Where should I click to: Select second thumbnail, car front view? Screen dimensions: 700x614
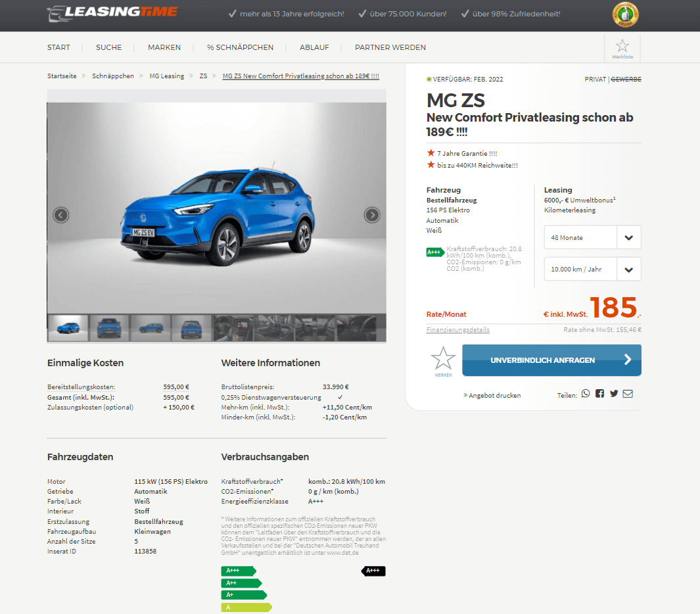tap(109, 328)
